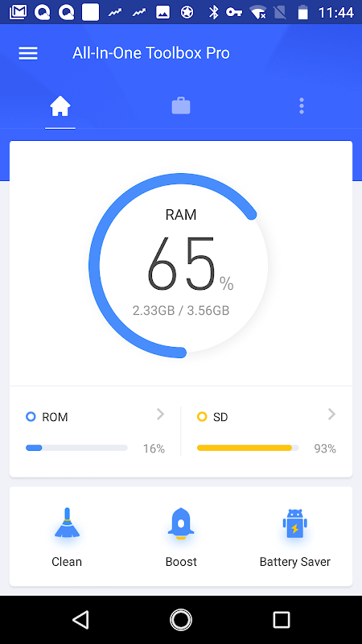Screen dimensions: 362x644
Task: Click the ROM usage progress bar
Action: point(76,448)
